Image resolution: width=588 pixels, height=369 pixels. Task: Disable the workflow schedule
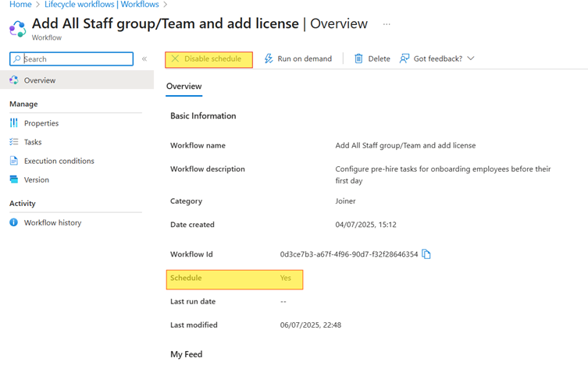tap(208, 59)
